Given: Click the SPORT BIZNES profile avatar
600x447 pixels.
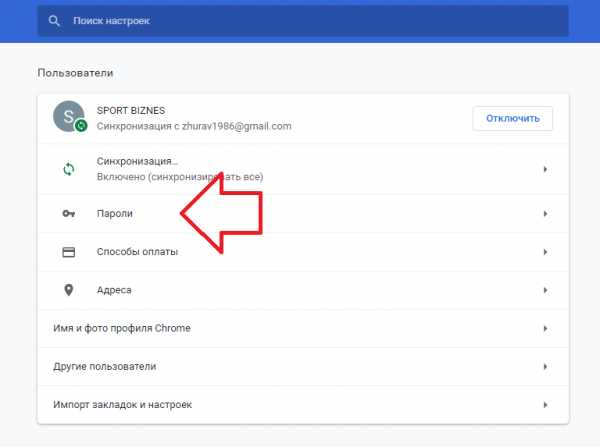Looking at the screenshot, I should coord(69,117).
